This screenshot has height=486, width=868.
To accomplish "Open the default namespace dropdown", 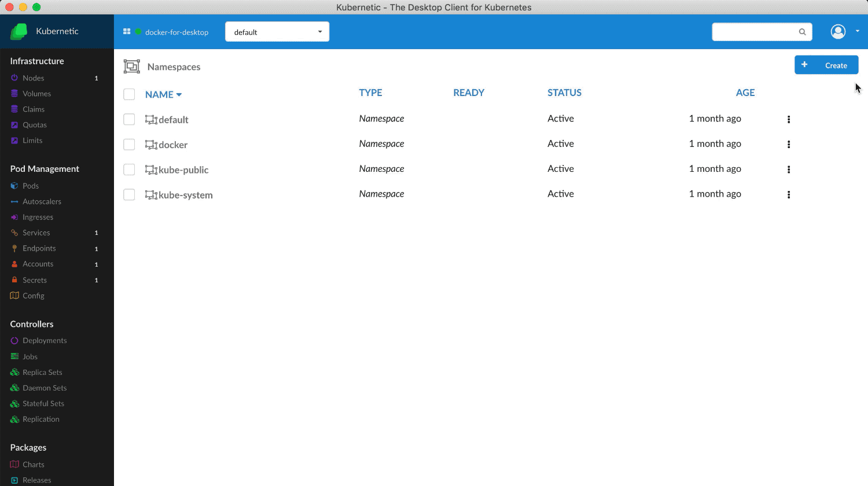I will tap(277, 31).
